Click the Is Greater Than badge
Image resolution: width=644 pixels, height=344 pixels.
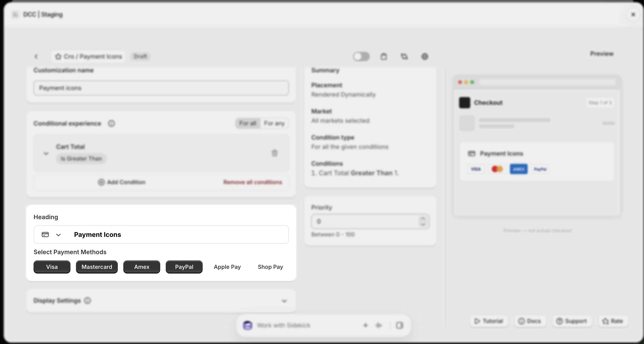coord(81,159)
